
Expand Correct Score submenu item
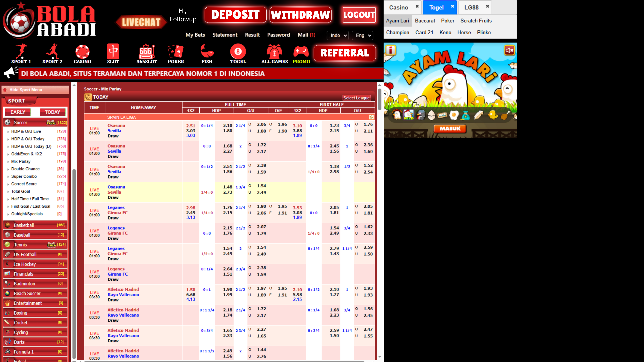click(24, 184)
